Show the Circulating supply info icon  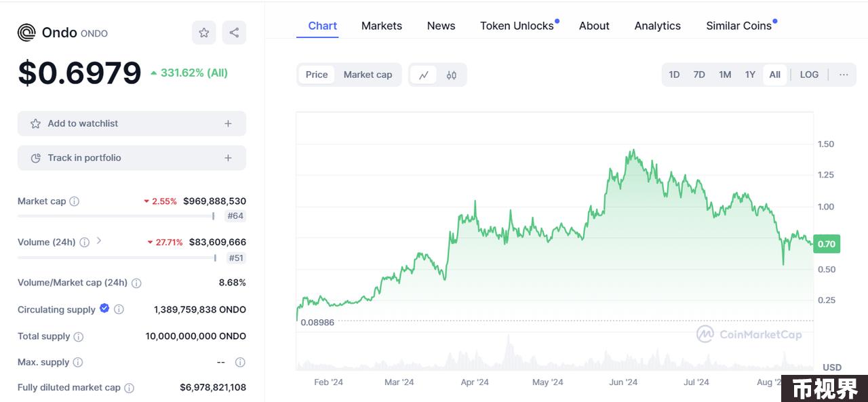tap(119, 310)
